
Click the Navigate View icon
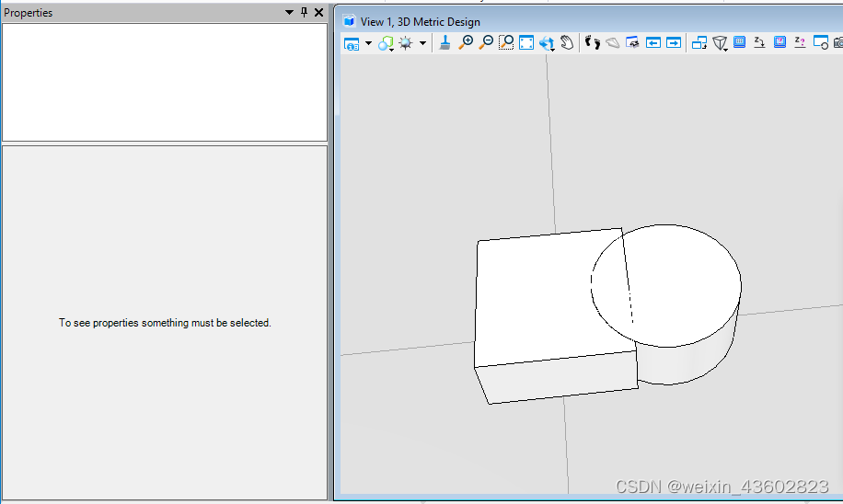633,43
